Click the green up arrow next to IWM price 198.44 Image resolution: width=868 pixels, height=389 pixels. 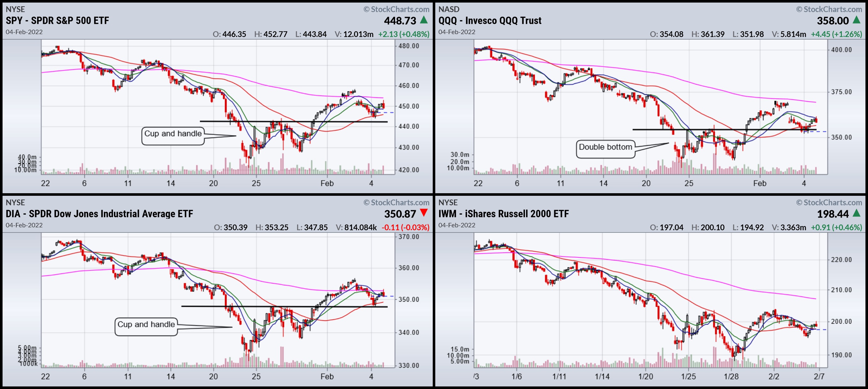coord(857,213)
